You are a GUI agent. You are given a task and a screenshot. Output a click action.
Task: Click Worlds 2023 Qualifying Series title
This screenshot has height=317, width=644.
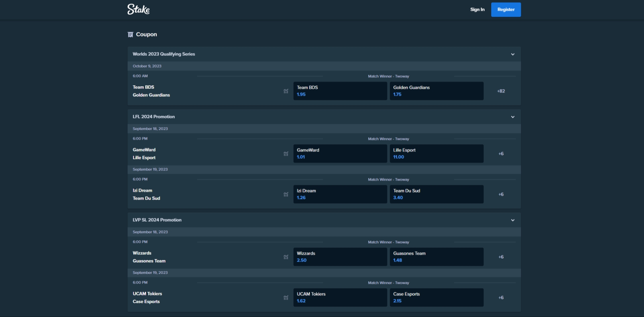pos(164,54)
